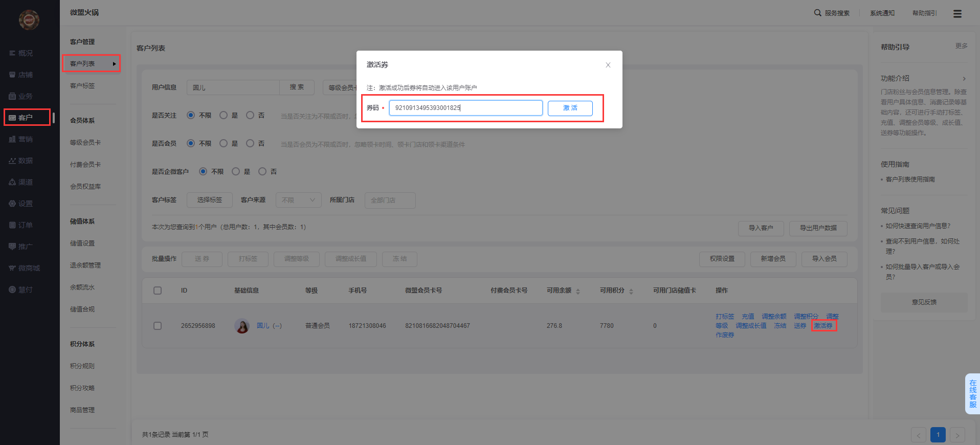
Task: Expand the 功能介绍 chevron in help panel
Action: point(964,79)
